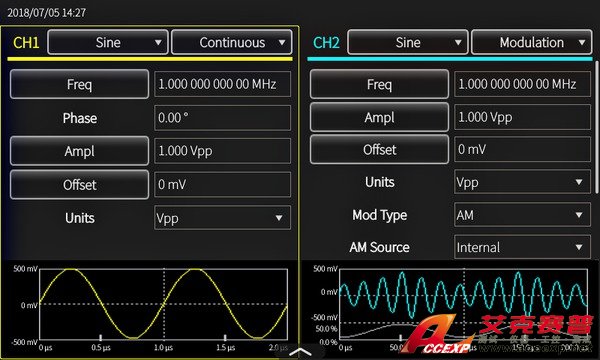This screenshot has width=600, height=360.
Task: Edit the CH1 frequency value field
Action: (x=222, y=84)
